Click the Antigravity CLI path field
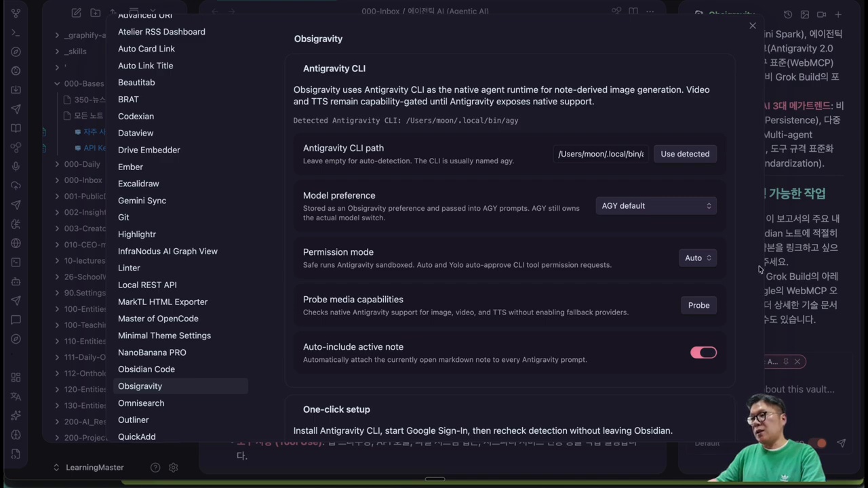Viewport: 868px width, 488px height. coord(601,154)
